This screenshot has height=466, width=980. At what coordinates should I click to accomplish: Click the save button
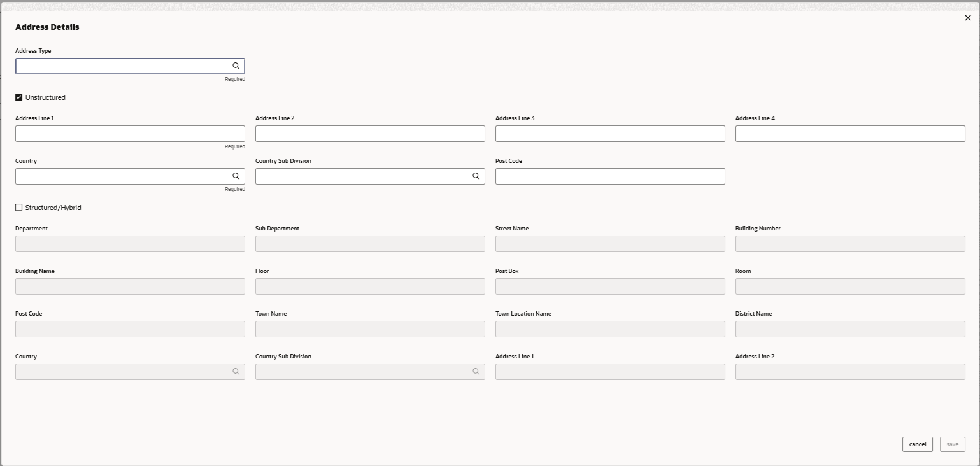pos(953,444)
